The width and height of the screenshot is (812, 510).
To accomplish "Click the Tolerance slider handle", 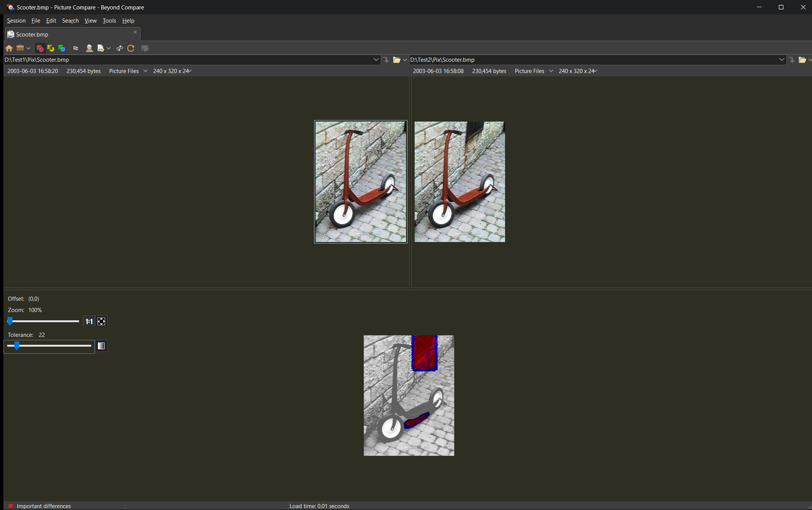I will point(17,346).
